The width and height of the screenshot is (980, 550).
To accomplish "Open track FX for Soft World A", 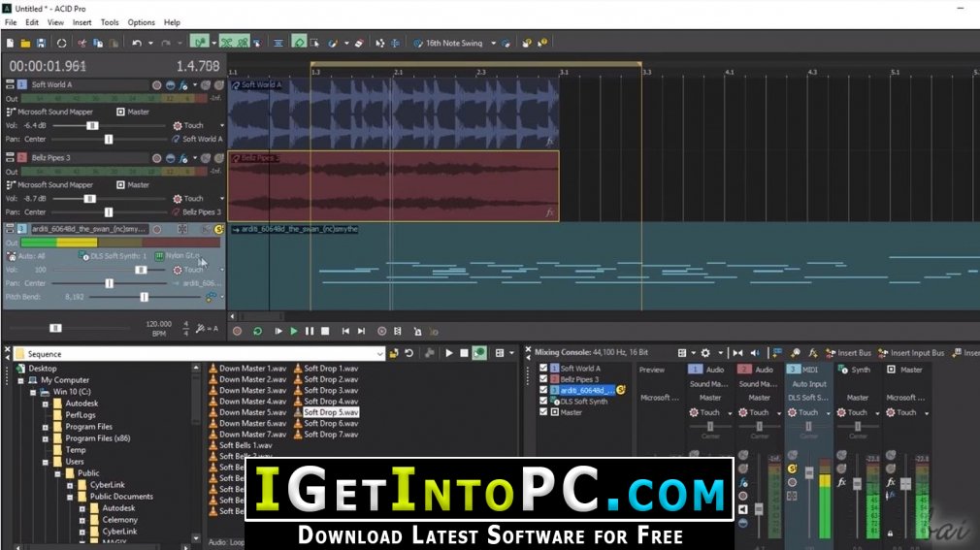I will click(183, 85).
